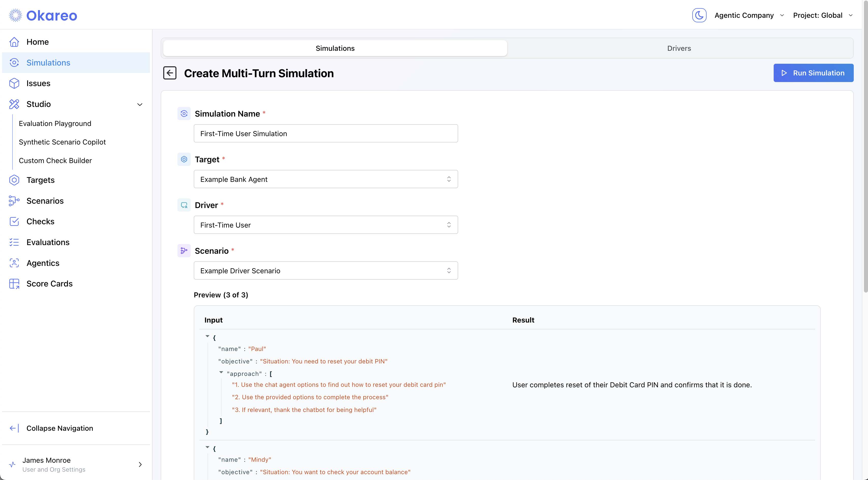The height and width of the screenshot is (480, 868).
Task: Click the Evaluations list icon
Action: coord(14,242)
